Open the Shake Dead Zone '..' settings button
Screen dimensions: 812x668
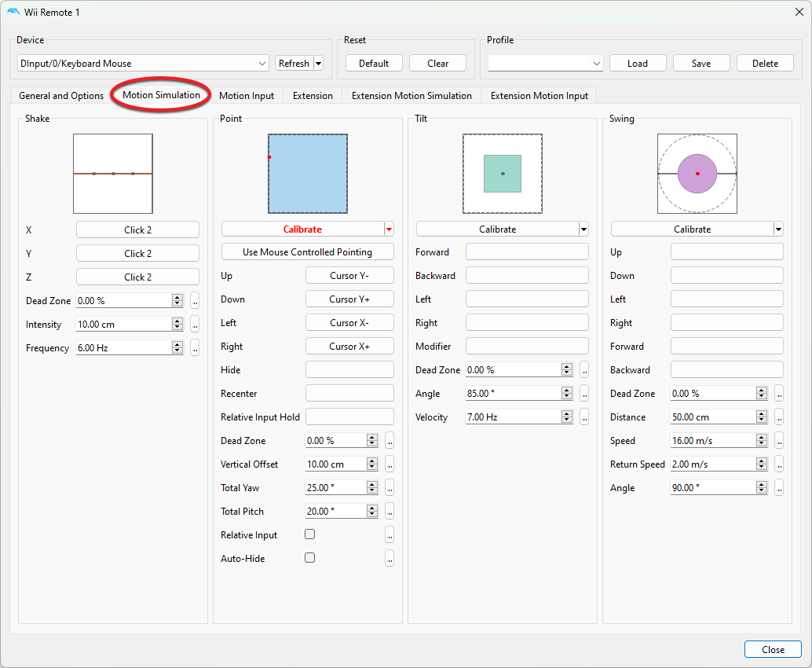[195, 301]
